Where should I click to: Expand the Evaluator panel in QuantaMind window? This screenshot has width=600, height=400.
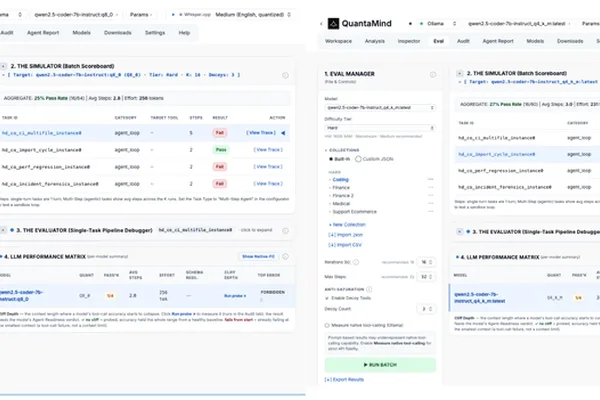[460, 232]
